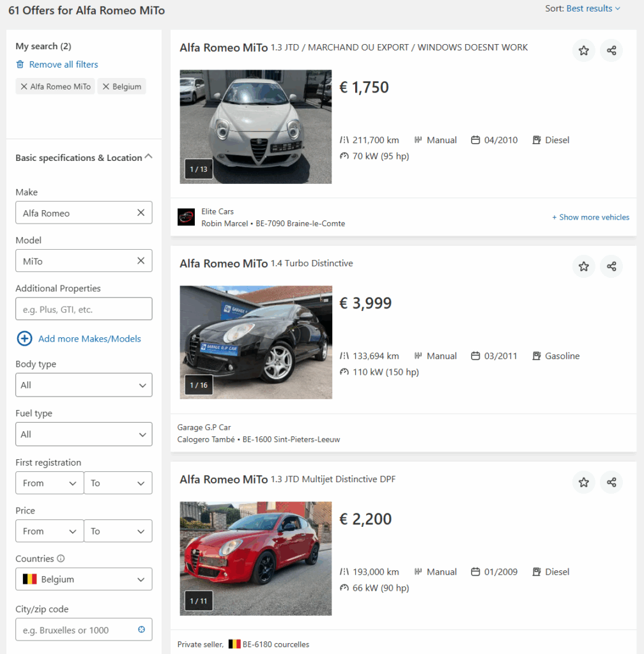Click Show more vehicles from Elite Cars
Viewport: 644px width, 654px height.
tap(590, 217)
